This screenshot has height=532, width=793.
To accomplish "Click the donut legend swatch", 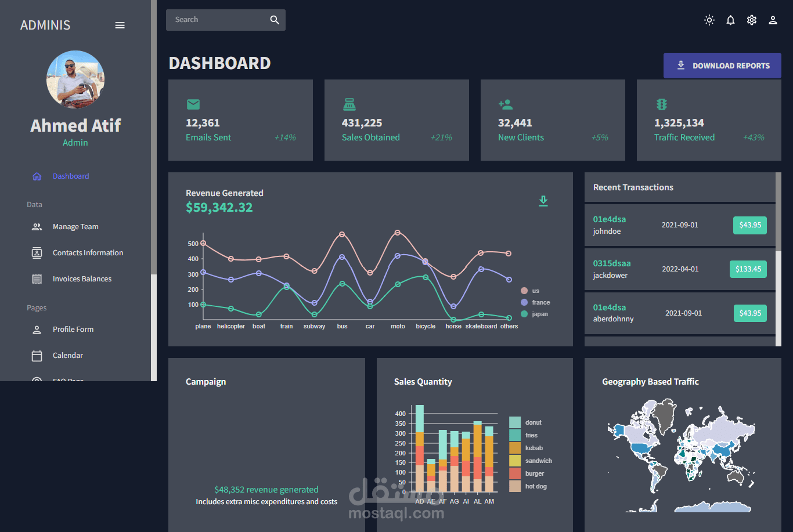I will tap(515, 422).
